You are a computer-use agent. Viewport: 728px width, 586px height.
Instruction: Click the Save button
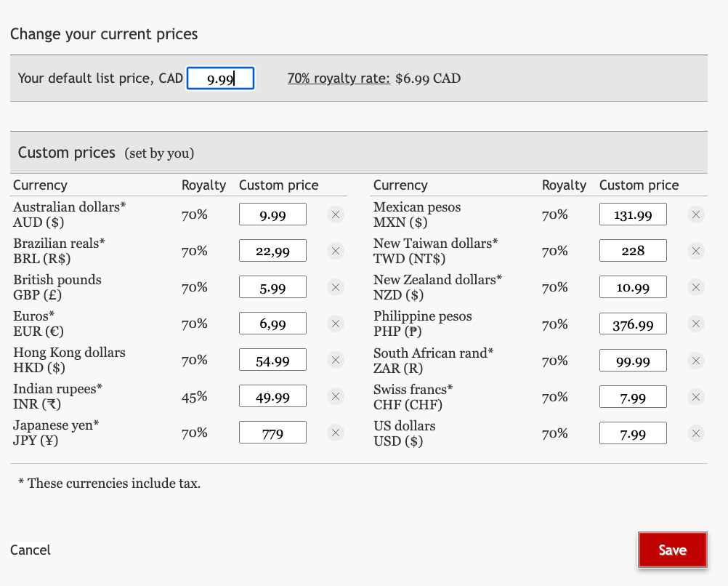coord(672,550)
